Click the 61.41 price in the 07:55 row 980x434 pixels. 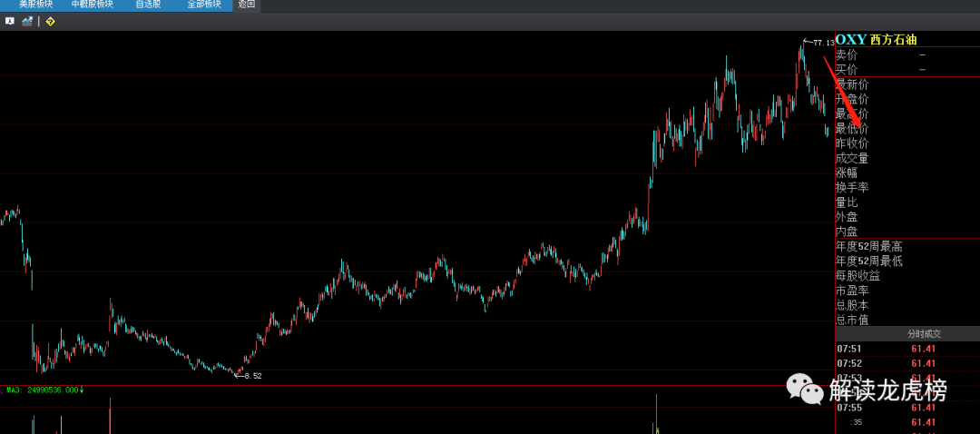pyautogui.click(x=923, y=408)
